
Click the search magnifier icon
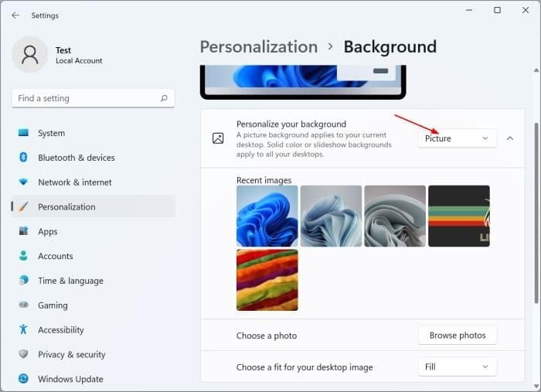pyautogui.click(x=164, y=98)
